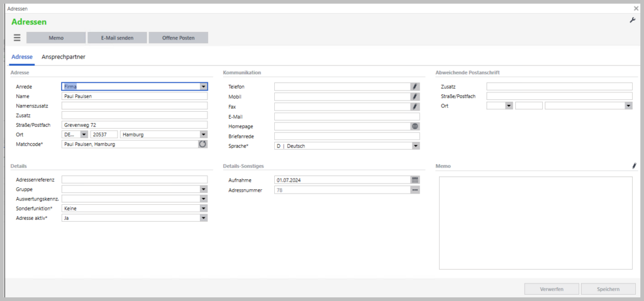
Task: Click the Mobil pencil edit icon
Action: (415, 97)
